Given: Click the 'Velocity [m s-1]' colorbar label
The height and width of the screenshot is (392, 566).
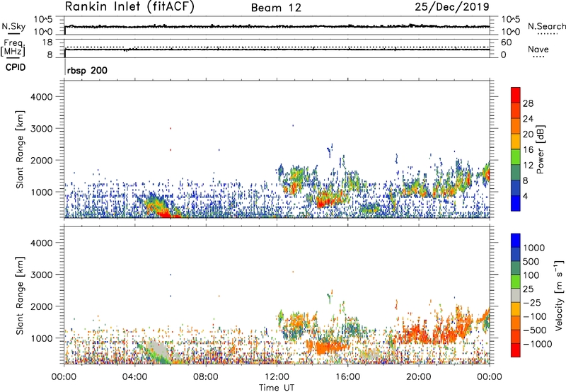Looking at the screenshot, I should (559, 295).
